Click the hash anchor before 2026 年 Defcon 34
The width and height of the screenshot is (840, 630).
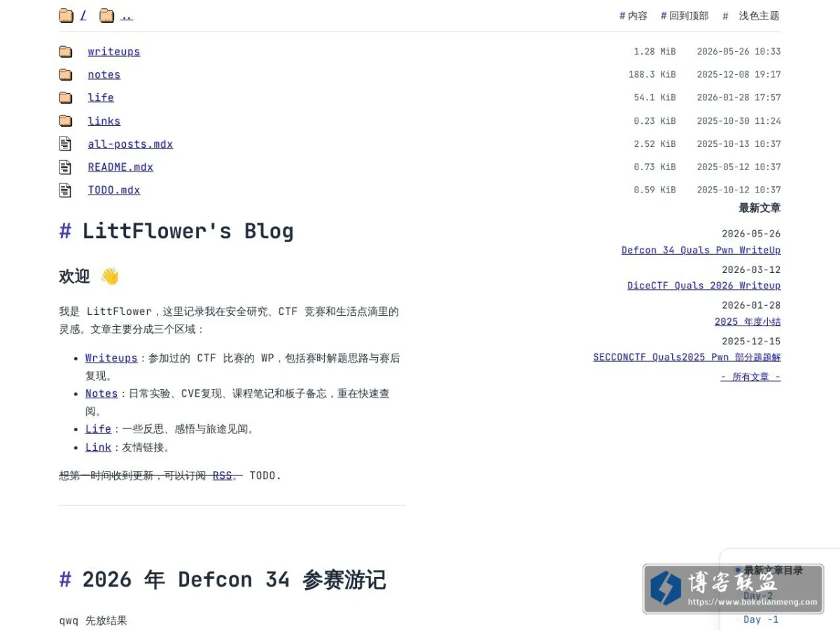pyautogui.click(x=65, y=580)
